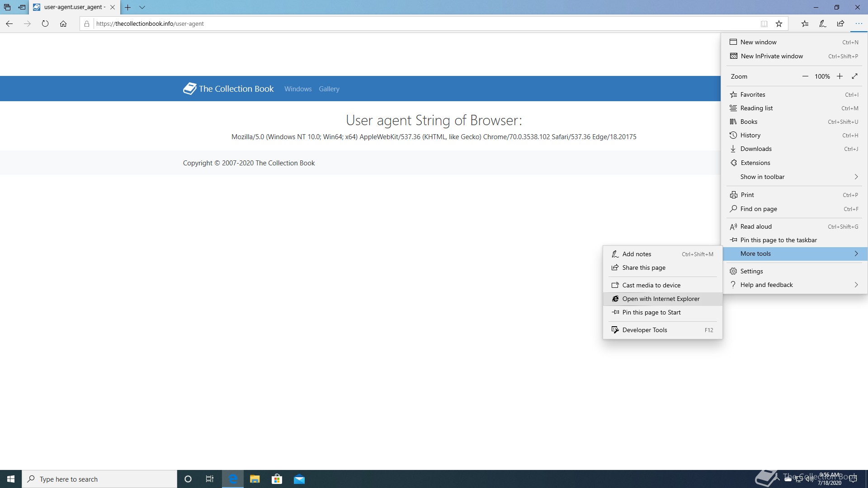Zoom out using the minus button
Screen dimensions: 868x488
pyautogui.click(x=805, y=76)
